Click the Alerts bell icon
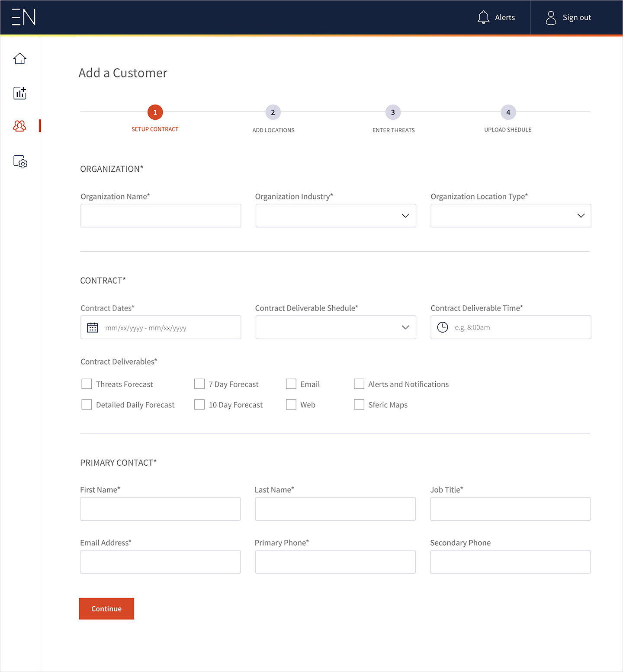 (x=483, y=17)
